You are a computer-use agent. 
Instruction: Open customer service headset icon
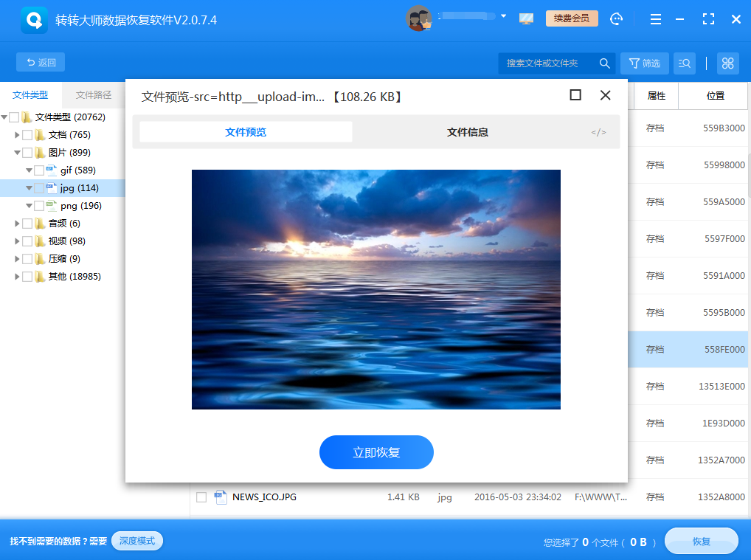pyautogui.click(x=616, y=19)
